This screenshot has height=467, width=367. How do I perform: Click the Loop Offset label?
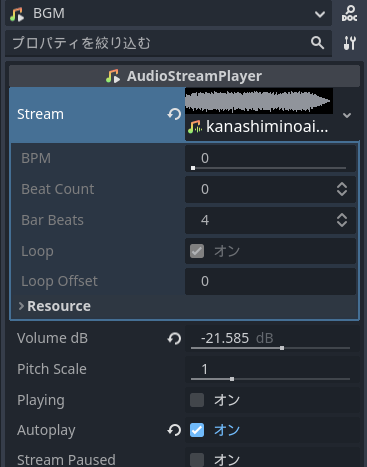[59, 282]
